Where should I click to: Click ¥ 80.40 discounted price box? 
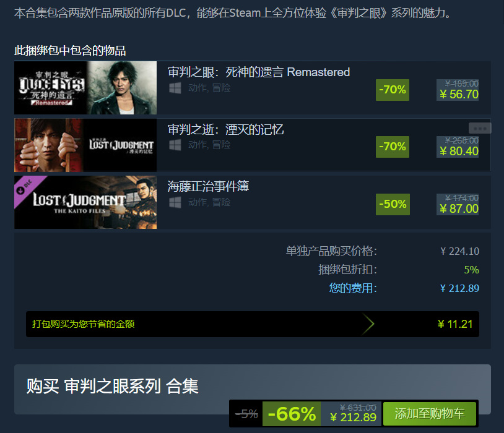[x=458, y=147]
